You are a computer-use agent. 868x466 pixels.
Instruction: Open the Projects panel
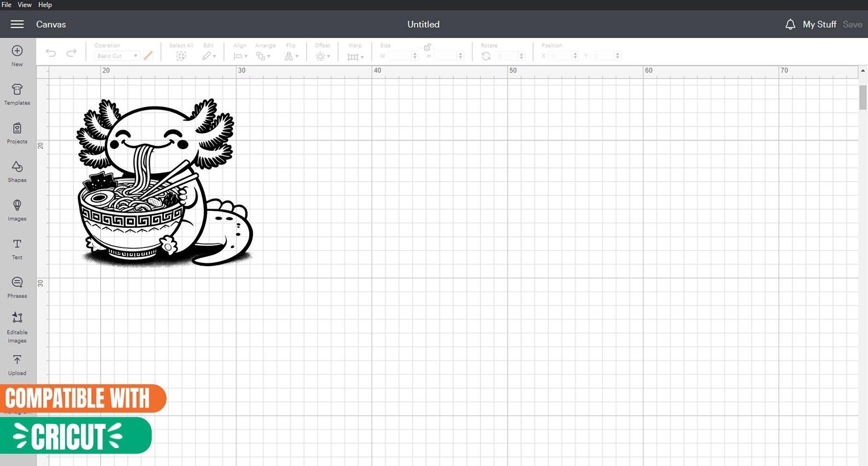click(x=17, y=133)
